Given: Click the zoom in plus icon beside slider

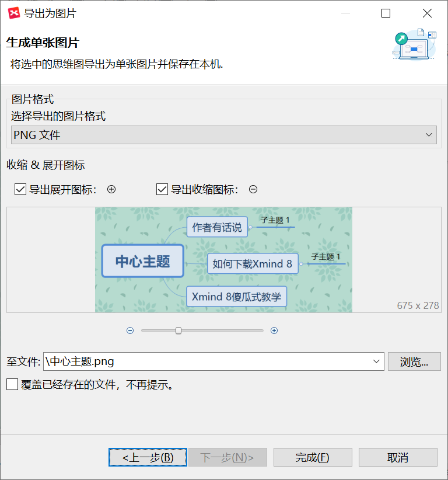Looking at the screenshot, I should [x=274, y=331].
